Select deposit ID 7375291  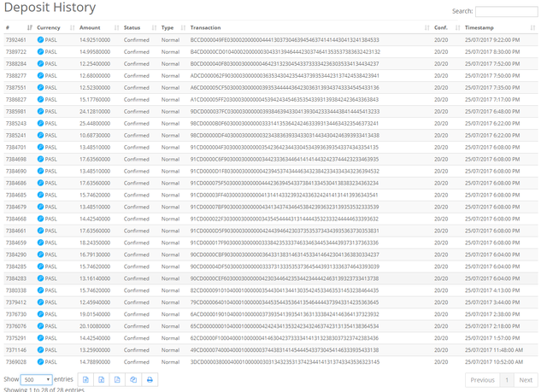coord(16,338)
